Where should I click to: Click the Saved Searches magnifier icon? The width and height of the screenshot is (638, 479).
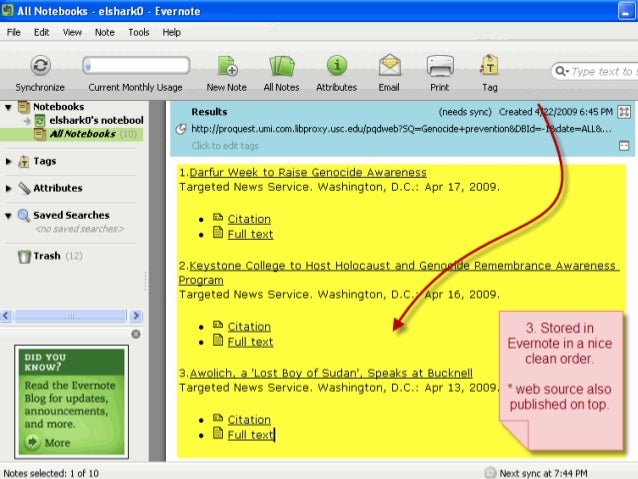pyautogui.click(x=24, y=215)
